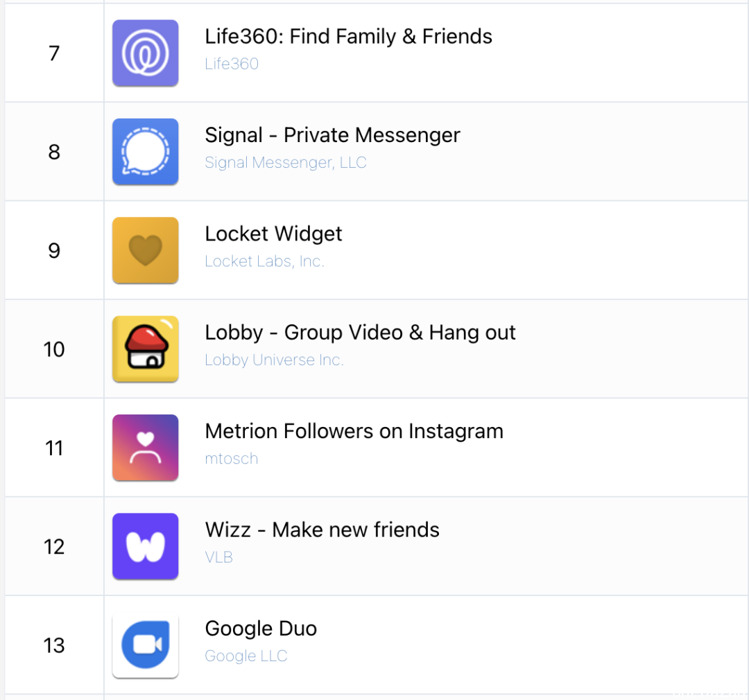Select the Metrion Followers app icon
Viewport: 749px width, 700px height.
145,448
